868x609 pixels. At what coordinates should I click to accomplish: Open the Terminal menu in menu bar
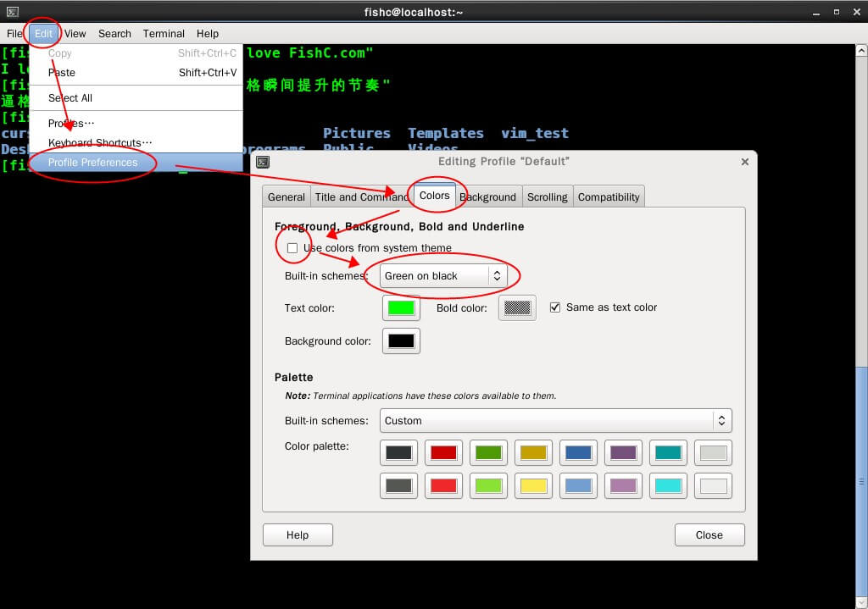tap(164, 34)
